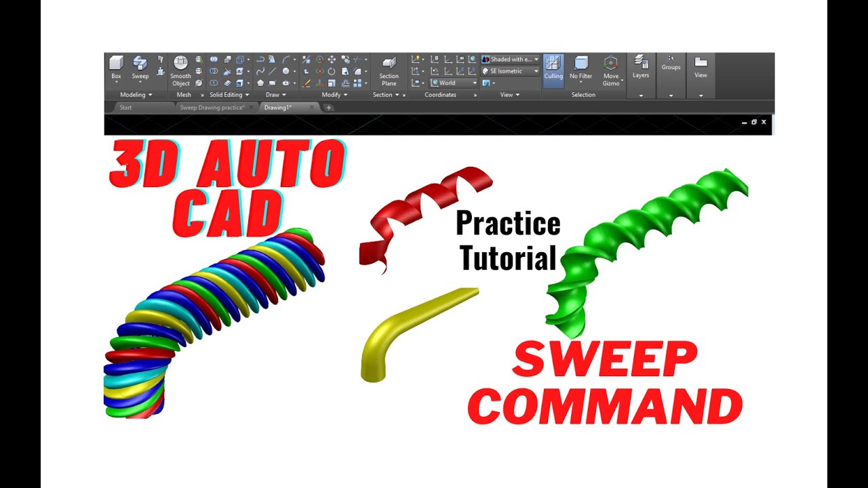Open the Groups panel button
The image size is (868, 488).
[671, 63]
